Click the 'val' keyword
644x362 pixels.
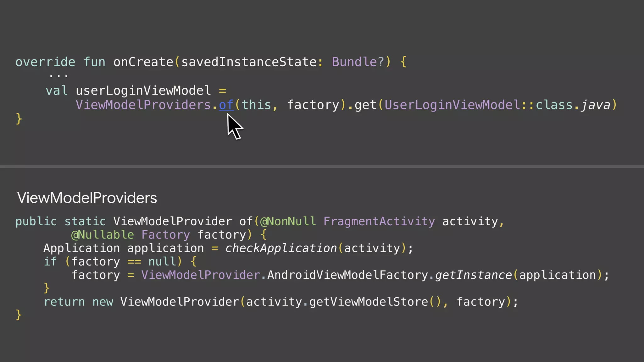point(57,91)
